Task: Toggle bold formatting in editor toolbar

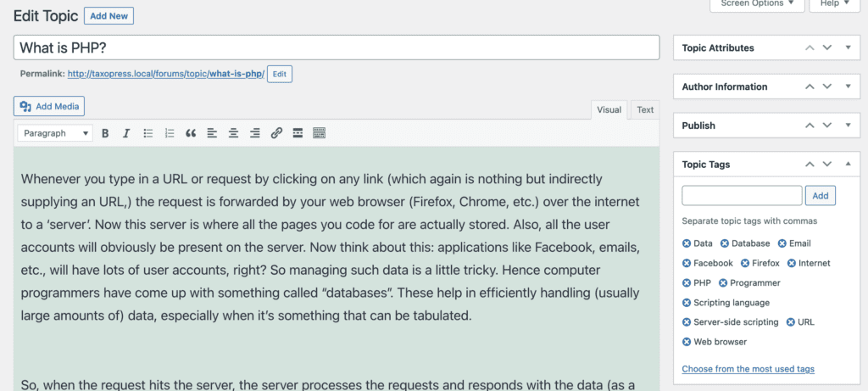Action: pos(105,133)
